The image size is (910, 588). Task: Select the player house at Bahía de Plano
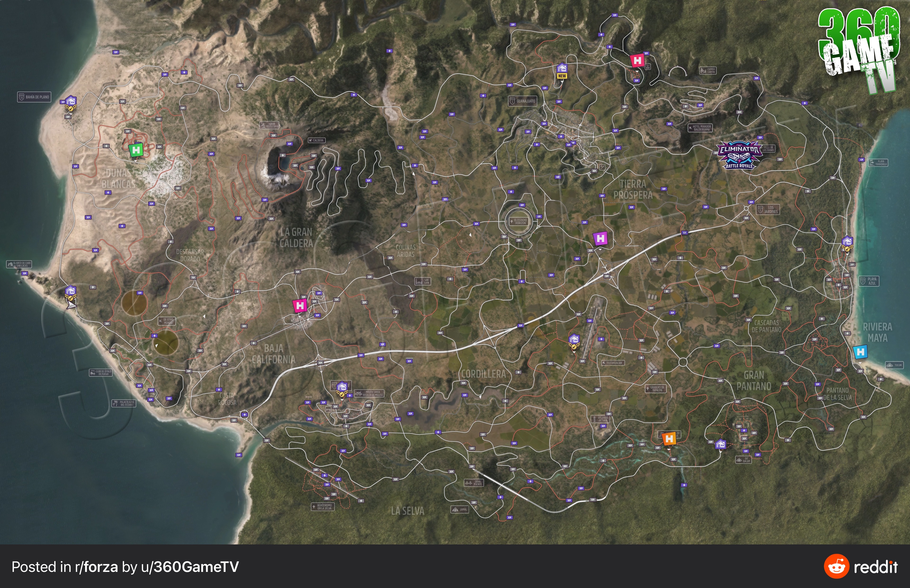pyautogui.click(x=70, y=102)
